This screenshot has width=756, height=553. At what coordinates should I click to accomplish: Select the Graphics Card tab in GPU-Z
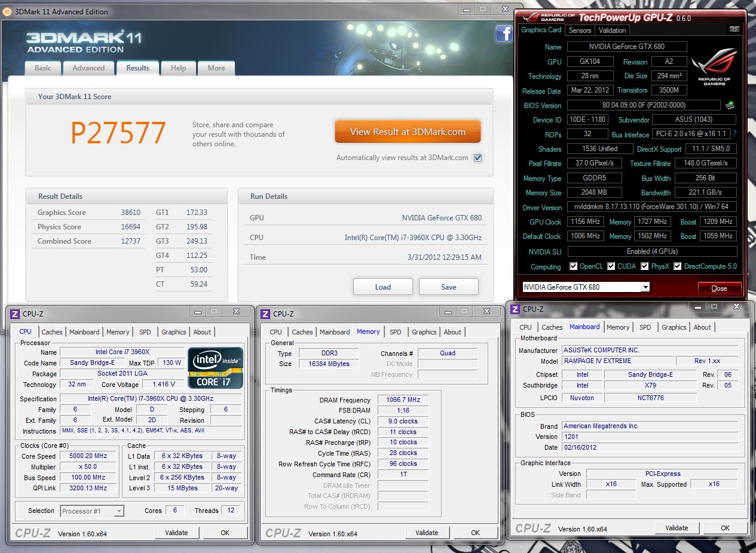(541, 30)
